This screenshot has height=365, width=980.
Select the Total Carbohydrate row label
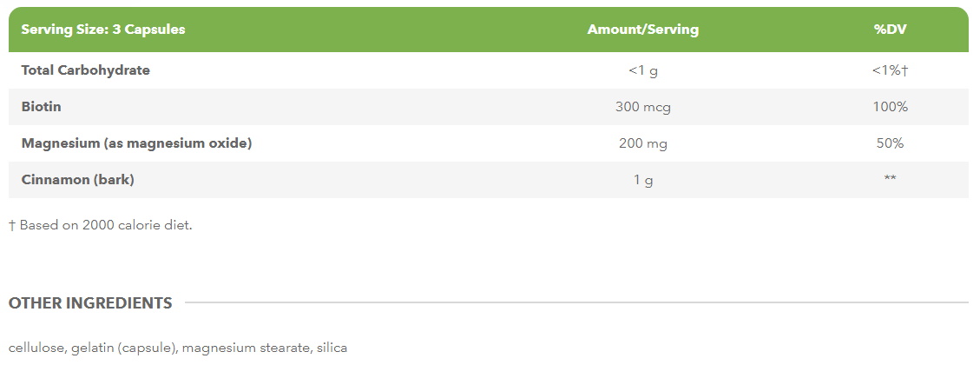[85, 70]
